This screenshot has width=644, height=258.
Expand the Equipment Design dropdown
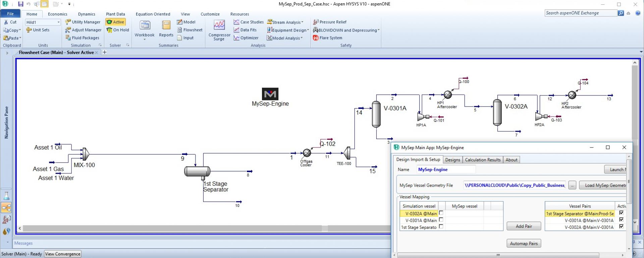click(x=308, y=30)
